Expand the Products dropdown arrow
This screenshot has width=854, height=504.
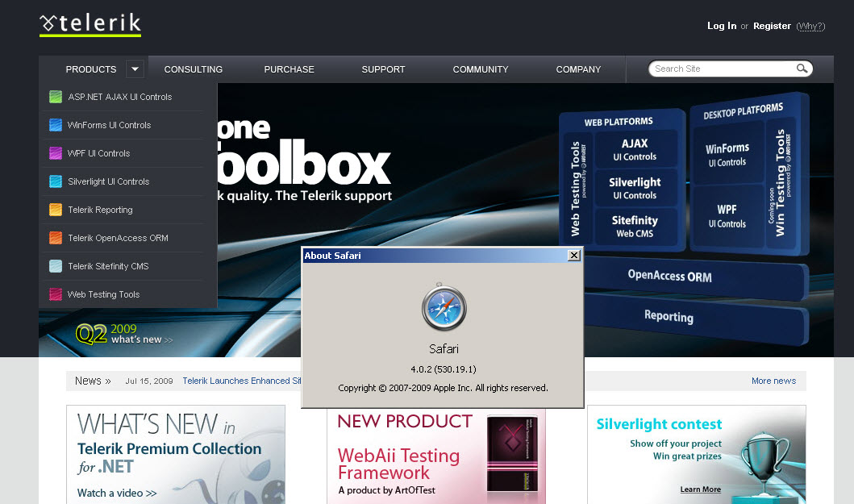point(135,69)
